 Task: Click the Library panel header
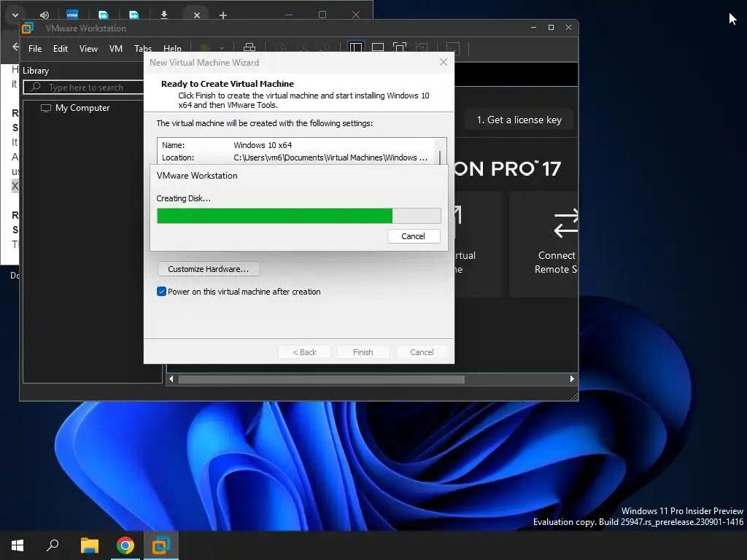click(x=36, y=71)
